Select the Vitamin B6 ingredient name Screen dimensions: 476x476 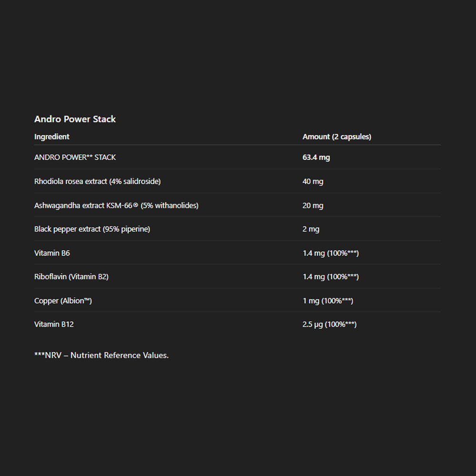[x=52, y=253]
